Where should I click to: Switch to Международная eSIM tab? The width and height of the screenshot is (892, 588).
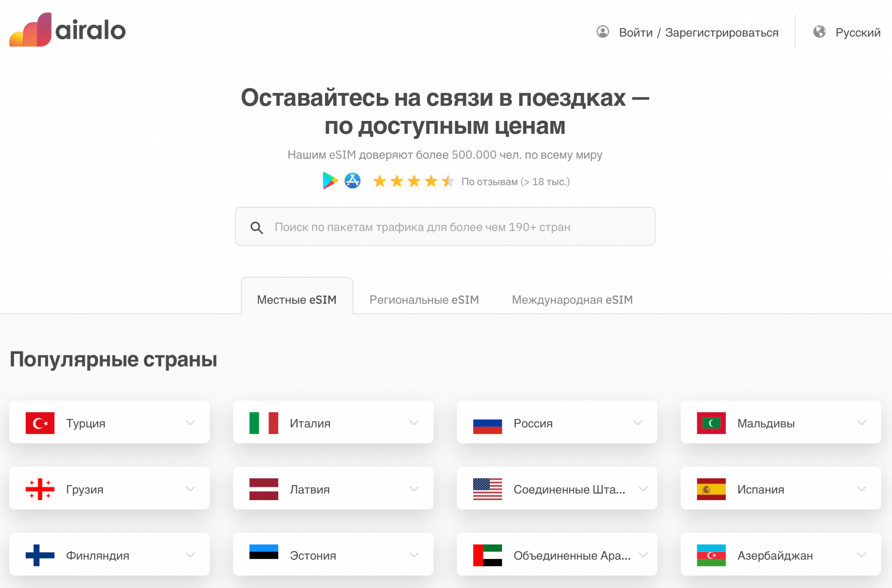(x=572, y=299)
